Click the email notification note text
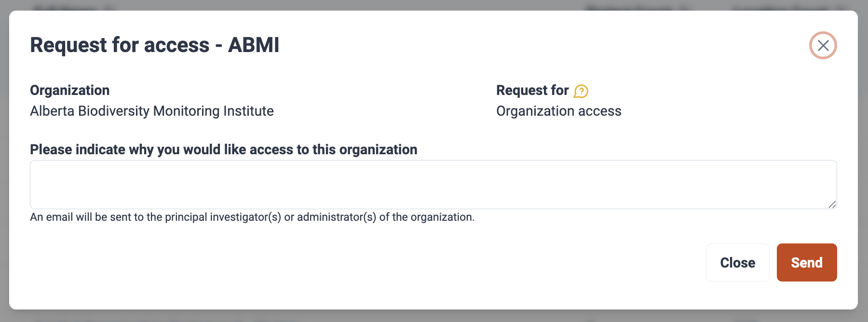 (252, 217)
